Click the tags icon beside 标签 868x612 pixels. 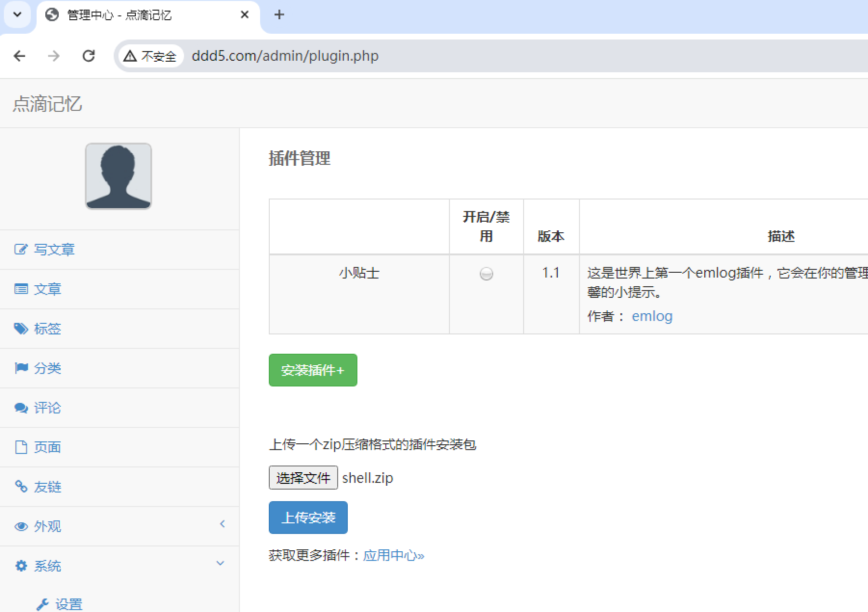21,329
